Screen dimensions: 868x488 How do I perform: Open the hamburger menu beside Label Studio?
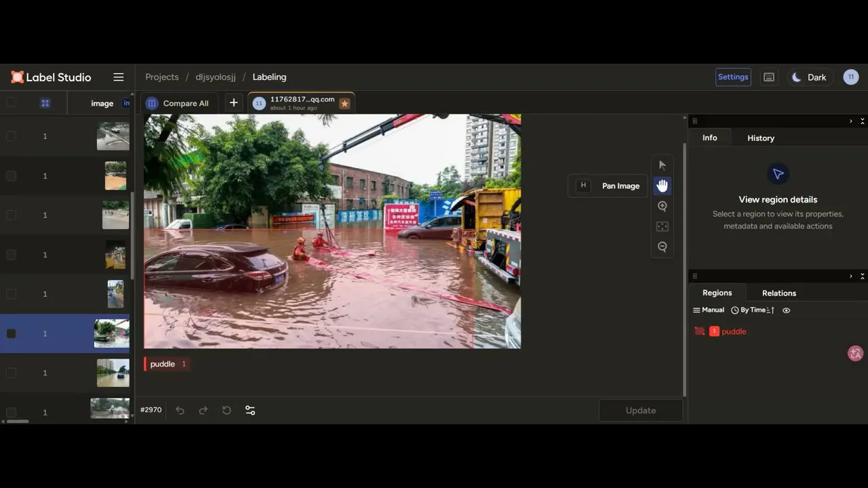(x=119, y=77)
